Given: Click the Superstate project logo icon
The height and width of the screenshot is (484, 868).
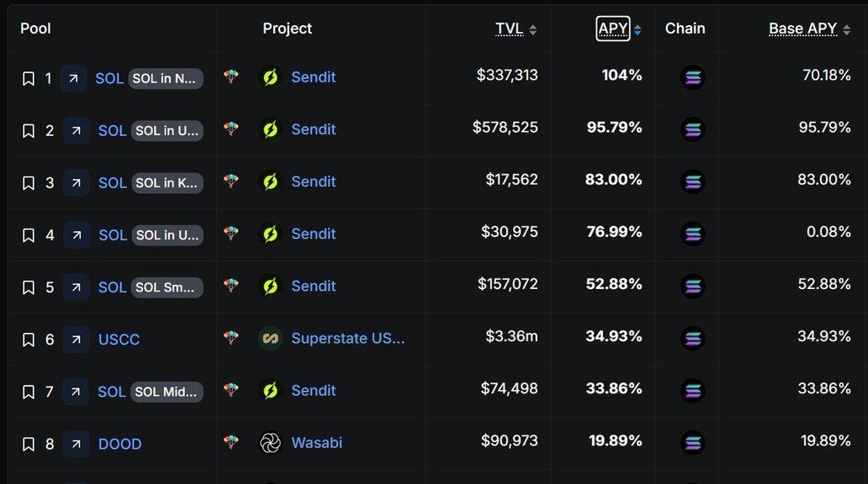Looking at the screenshot, I should (270, 338).
